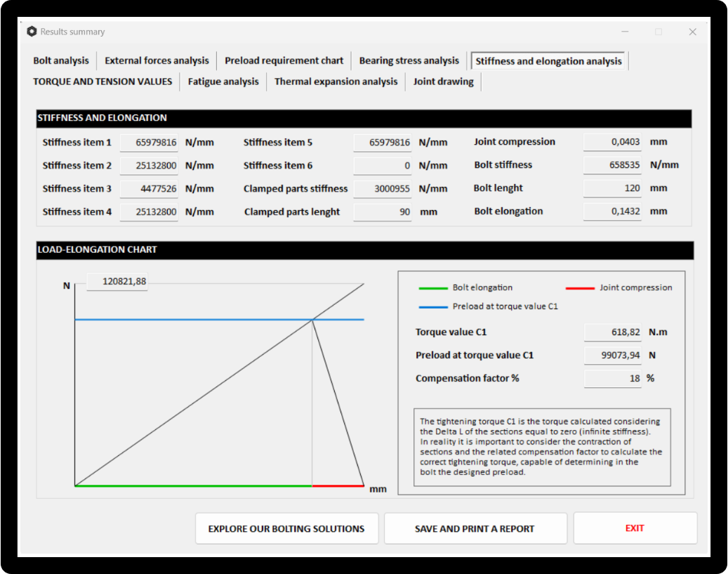Viewport: 728px width, 574px height.
Task: Open TORQUE AND TENSION VALUES tab
Action: pos(102,81)
